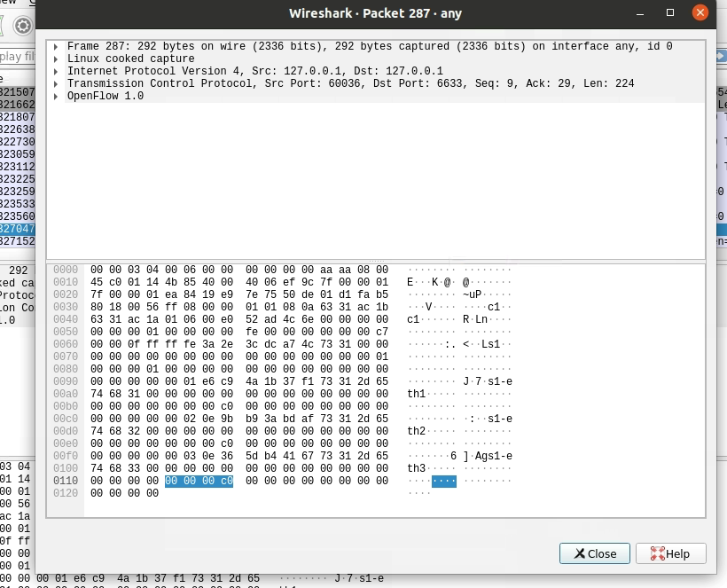Click the highlighted ASCII dots in row 0110
Image resolution: width=727 pixels, height=588 pixels.
pos(444,481)
